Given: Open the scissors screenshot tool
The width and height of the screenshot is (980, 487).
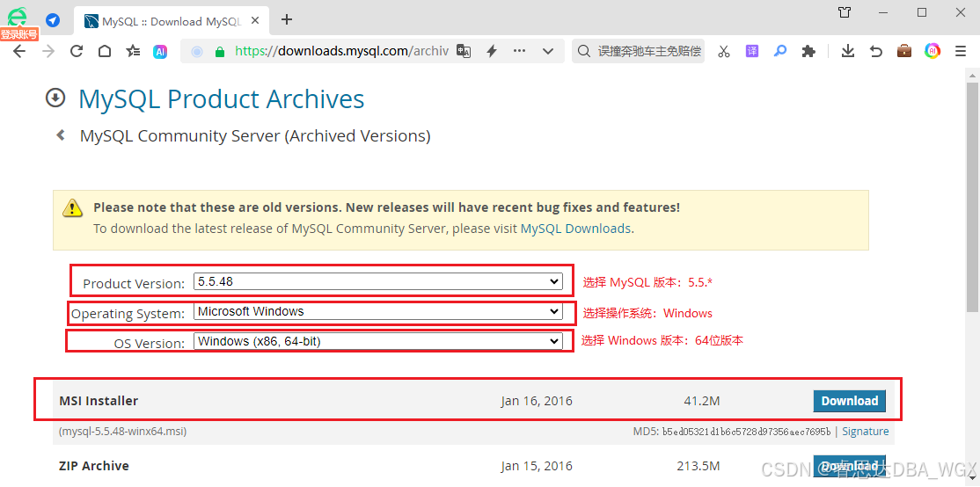Looking at the screenshot, I should (724, 51).
